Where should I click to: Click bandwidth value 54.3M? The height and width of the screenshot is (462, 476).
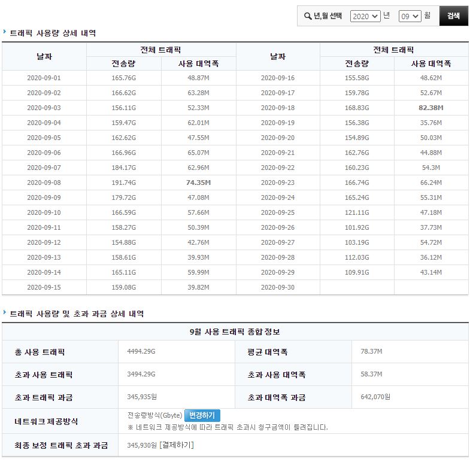tap(431, 168)
